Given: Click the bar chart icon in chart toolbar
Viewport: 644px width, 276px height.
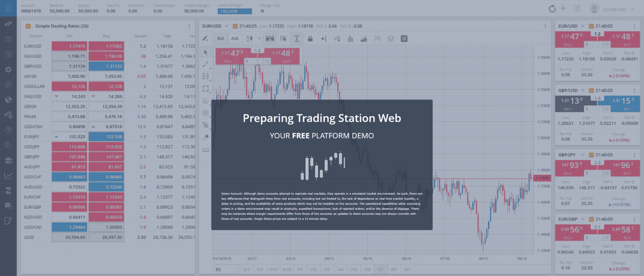Looking at the screenshot, I should coord(351,39).
